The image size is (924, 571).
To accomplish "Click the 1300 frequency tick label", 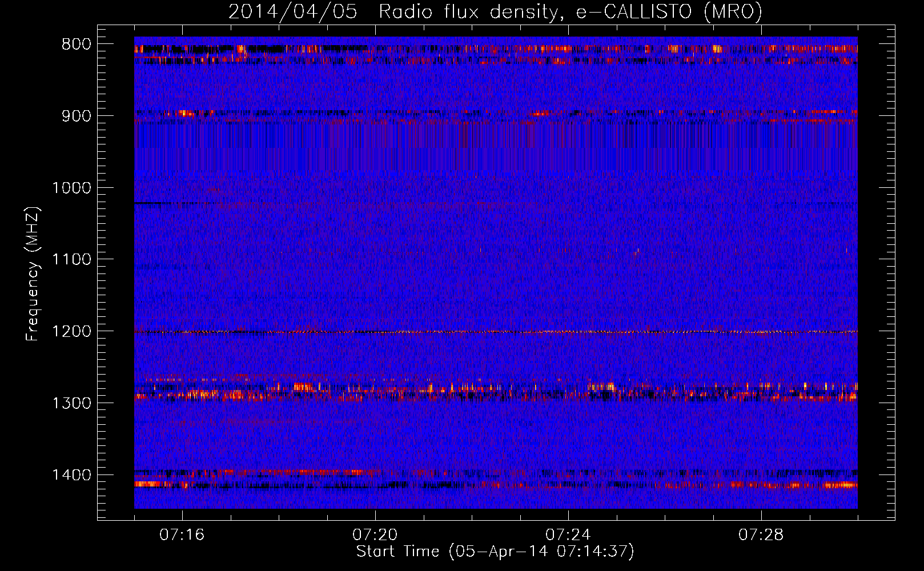I will coord(71,403).
